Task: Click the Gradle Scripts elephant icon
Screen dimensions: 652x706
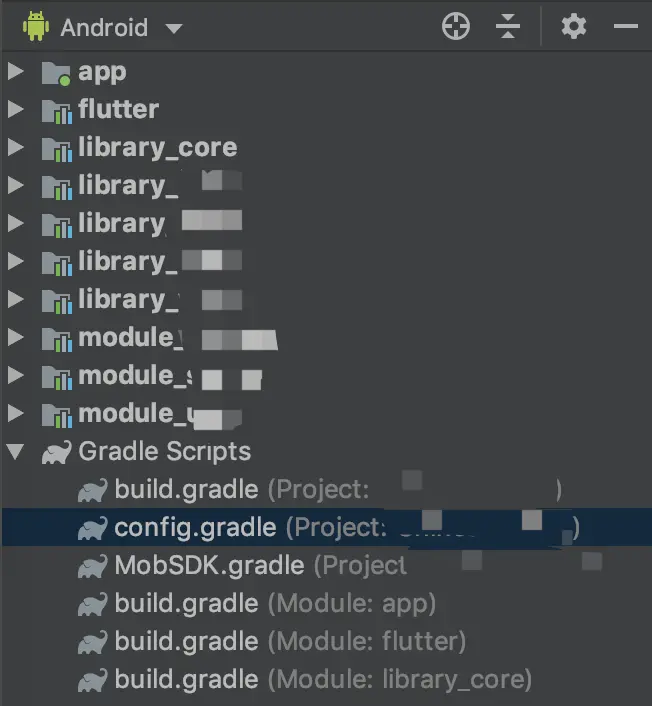Action: pyautogui.click(x=56, y=452)
